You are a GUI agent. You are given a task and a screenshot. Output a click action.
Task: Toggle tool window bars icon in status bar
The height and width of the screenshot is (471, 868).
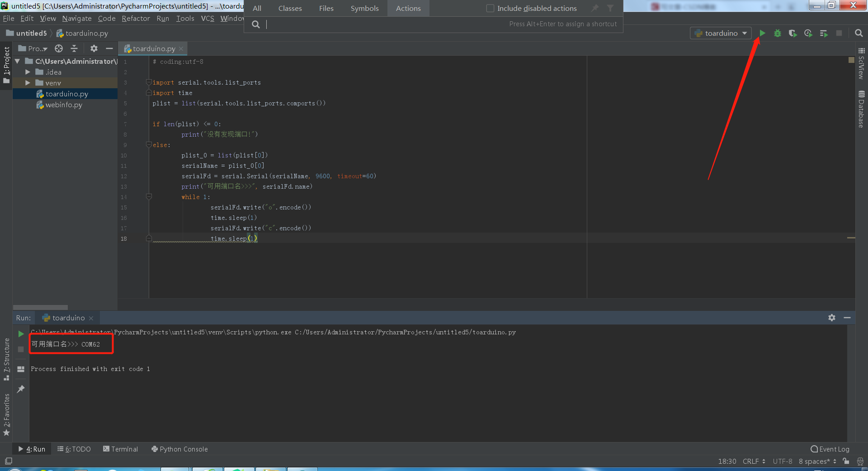(9, 461)
